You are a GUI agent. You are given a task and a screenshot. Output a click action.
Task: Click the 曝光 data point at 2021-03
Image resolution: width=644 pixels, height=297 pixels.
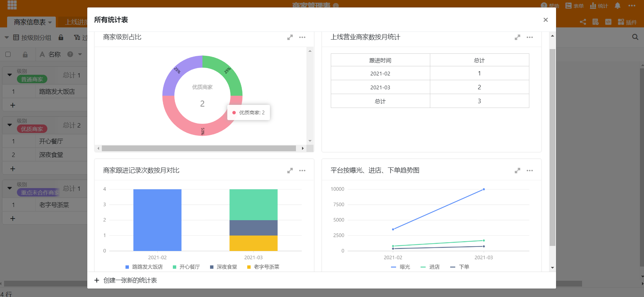pos(484,189)
